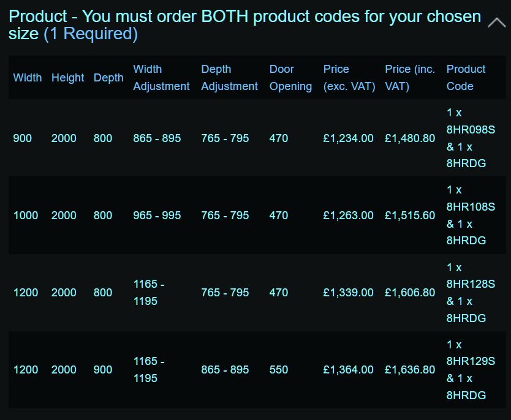Collapse the Product section with chevron arrow

(x=496, y=23)
